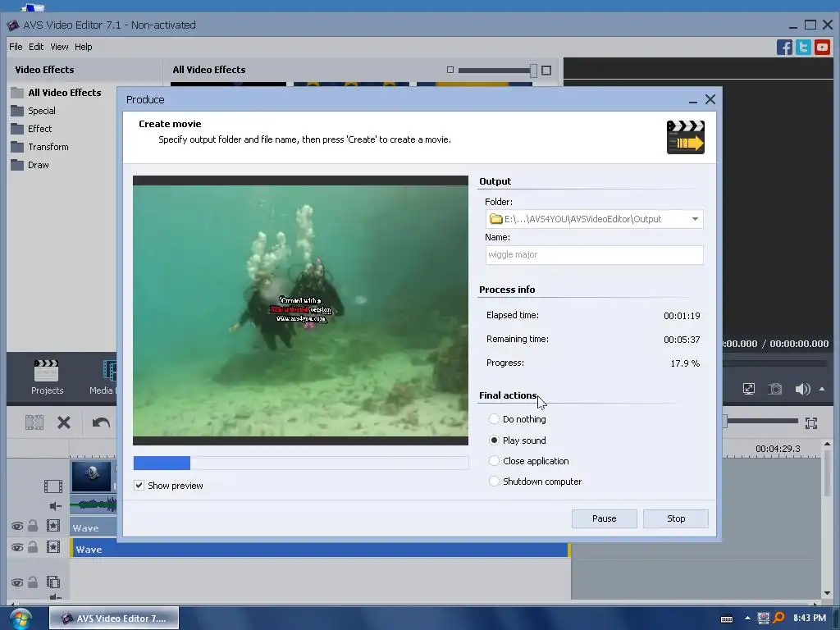
Task: Click the undo arrow icon
Action: 101,422
